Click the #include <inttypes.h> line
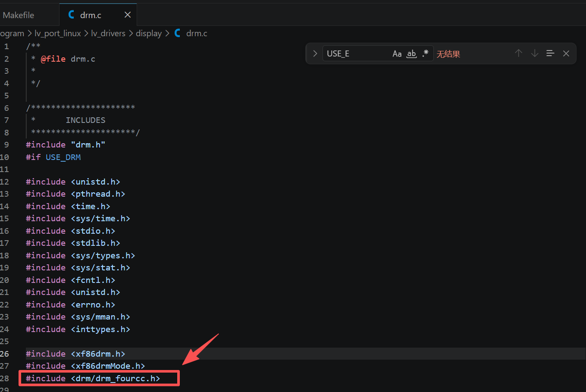This screenshot has height=392, width=586. [x=78, y=329]
